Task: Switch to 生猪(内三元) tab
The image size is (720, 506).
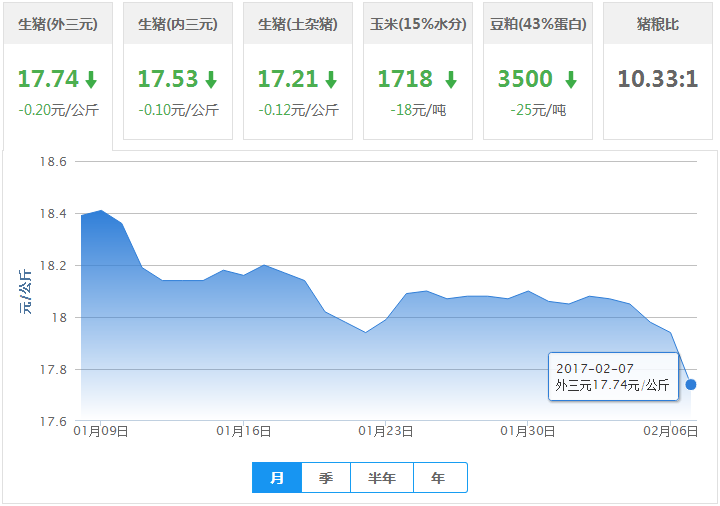Action: (x=177, y=23)
